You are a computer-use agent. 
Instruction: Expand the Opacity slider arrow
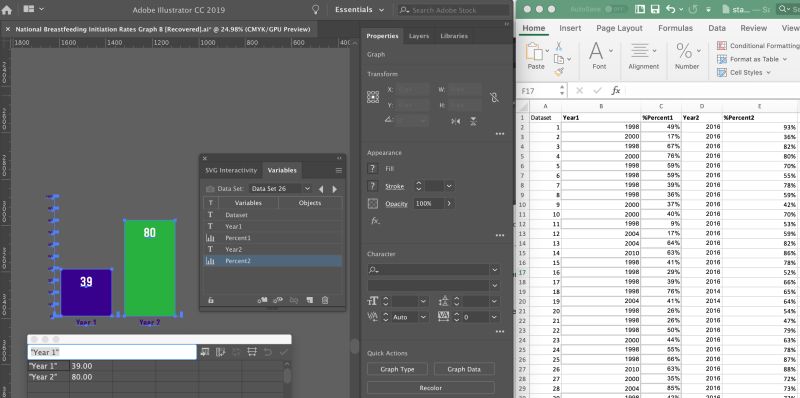449,204
